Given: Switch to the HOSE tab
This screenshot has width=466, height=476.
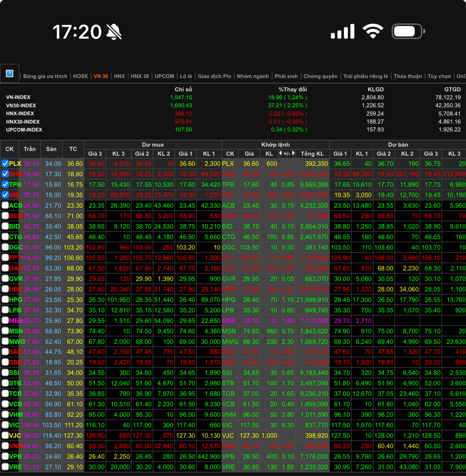Looking at the screenshot, I should pyautogui.click(x=81, y=76).
